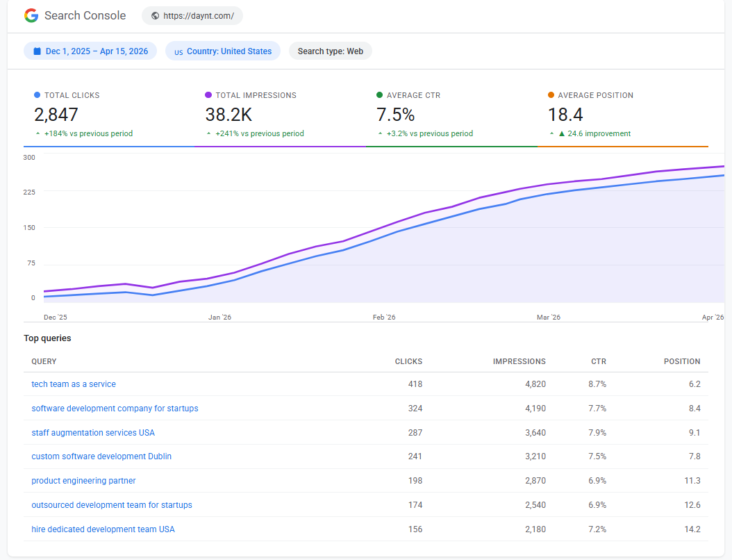Click the '24.6 improvement' text
This screenshot has height=560, width=732.
pos(599,133)
